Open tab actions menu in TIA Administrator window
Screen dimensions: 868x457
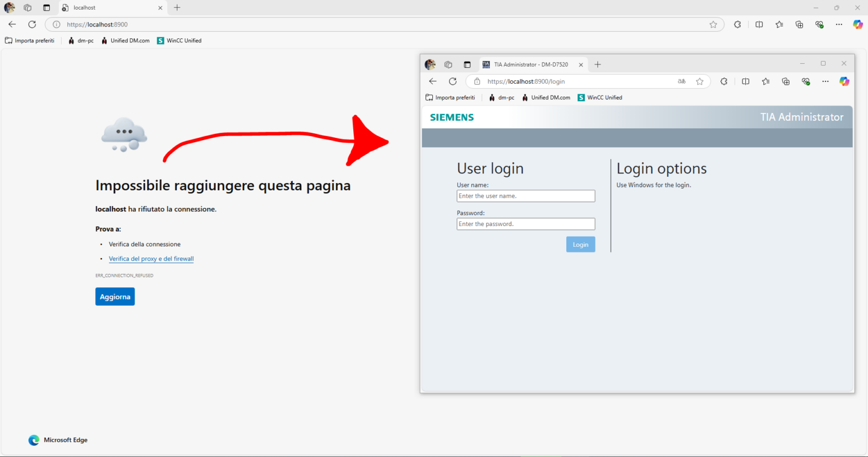467,64
